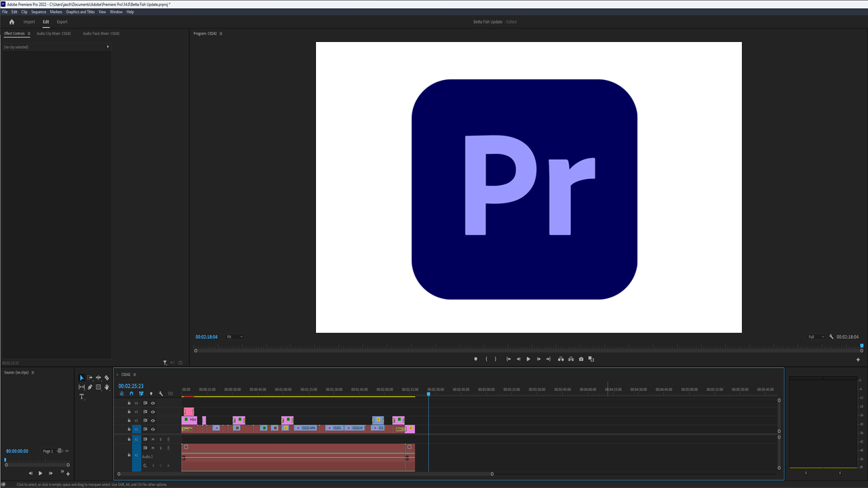Screen dimensions: 868x488
Task: Play the sequence in the Program monitor
Action: tap(528, 359)
